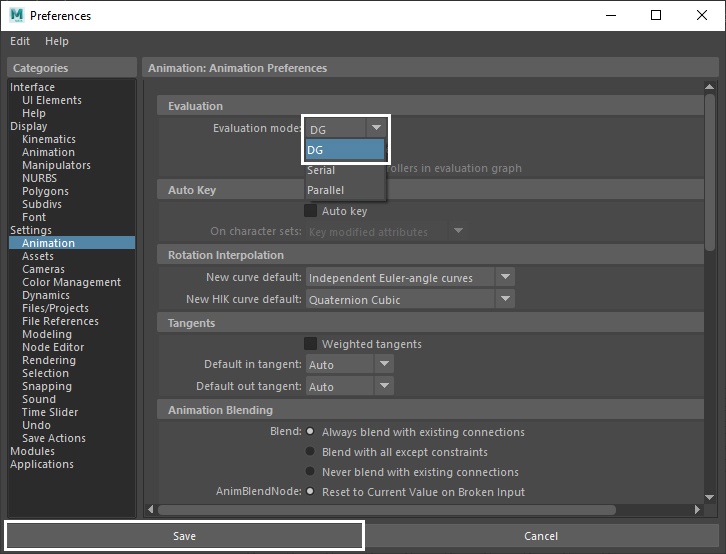The width and height of the screenshot is (726, 554).
Task: Click the vertical scrollbar thumb
Action: point(709,173)
